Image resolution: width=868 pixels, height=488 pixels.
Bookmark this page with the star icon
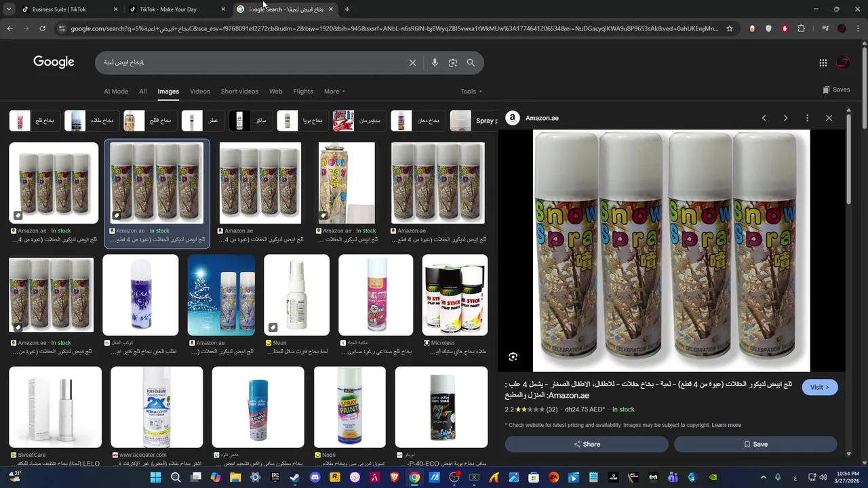[730, 28]
